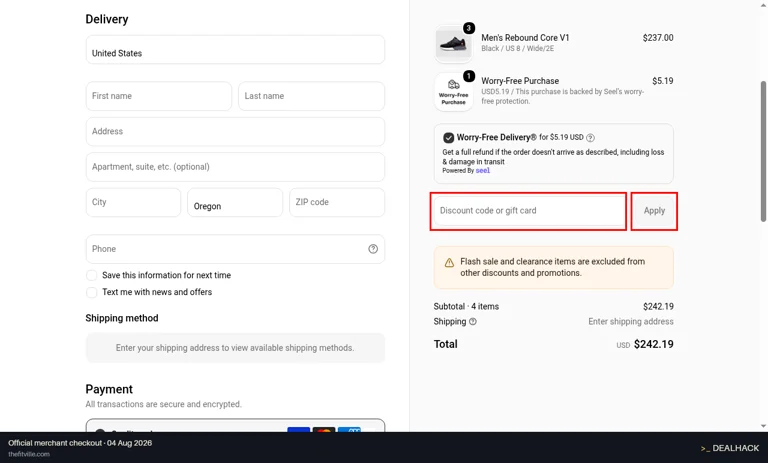This screenshot has width=768, height=463.
Task: Click the Total amount $242.19
Action: point(653,344)
